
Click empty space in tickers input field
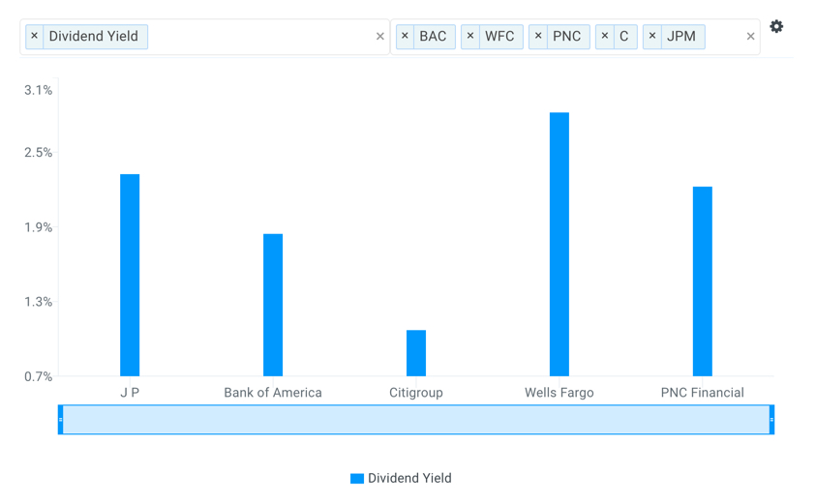point(725,37)
